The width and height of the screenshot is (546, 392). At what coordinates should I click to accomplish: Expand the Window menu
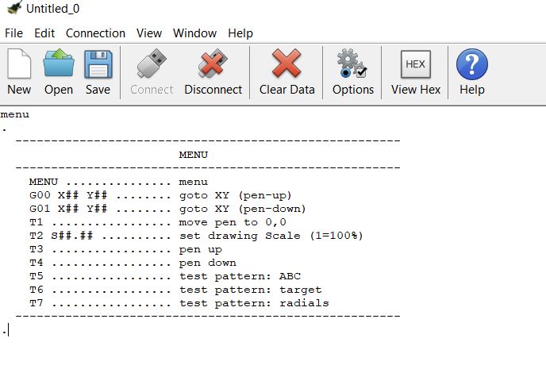coord(194,33)
